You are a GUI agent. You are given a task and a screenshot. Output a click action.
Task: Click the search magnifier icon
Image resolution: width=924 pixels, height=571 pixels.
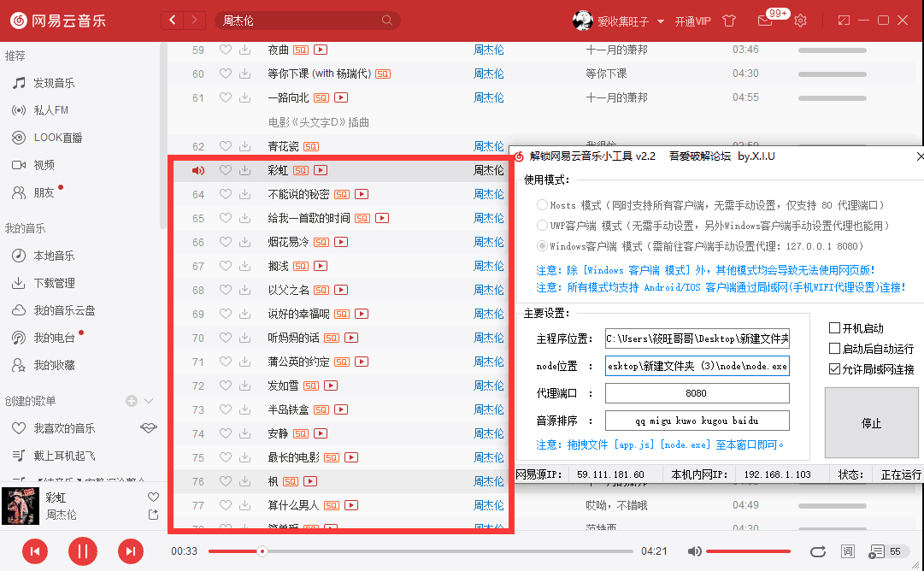(x=387, y=20)
